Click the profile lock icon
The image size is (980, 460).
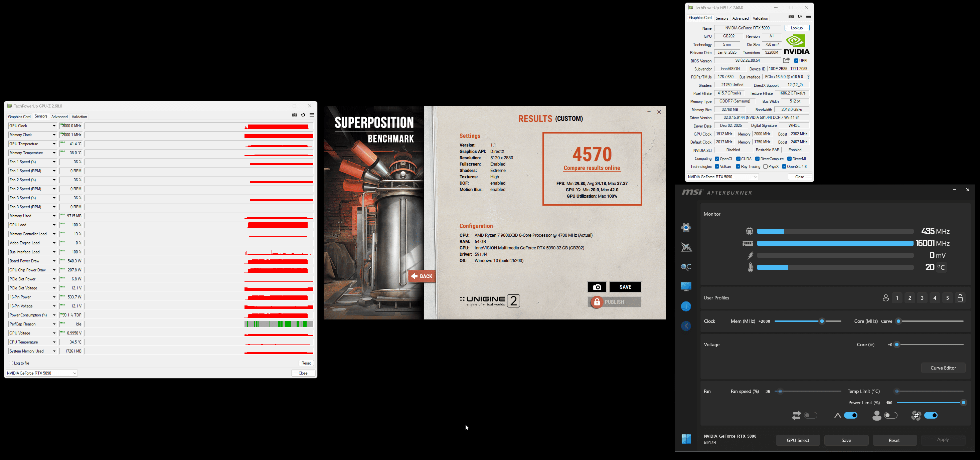point(960,298)
